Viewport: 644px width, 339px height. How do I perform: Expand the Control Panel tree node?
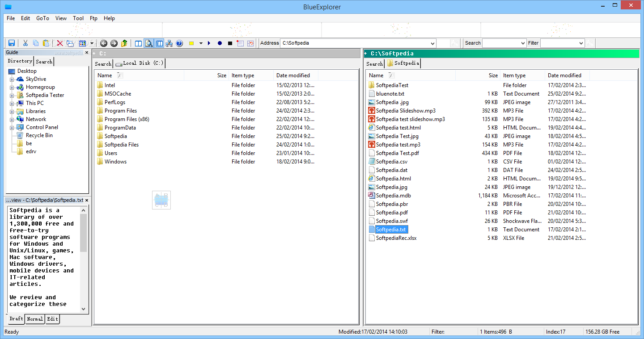[x=12, y=127]
